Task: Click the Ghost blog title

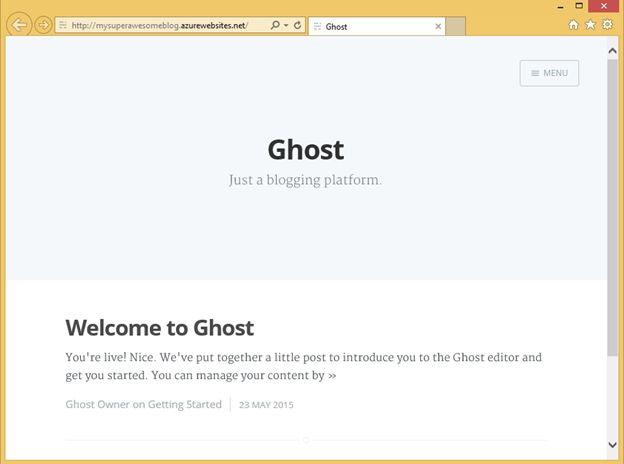Action: tap(306, 150)
